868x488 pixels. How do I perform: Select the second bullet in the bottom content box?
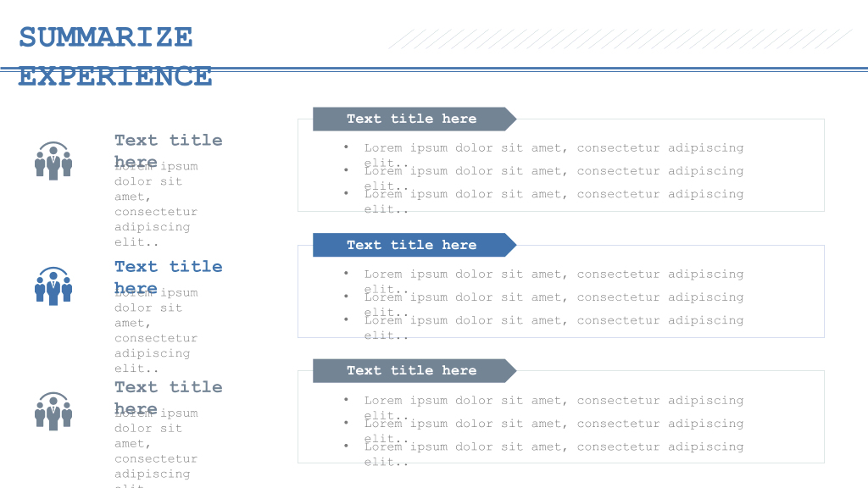(x=554, y=430)
